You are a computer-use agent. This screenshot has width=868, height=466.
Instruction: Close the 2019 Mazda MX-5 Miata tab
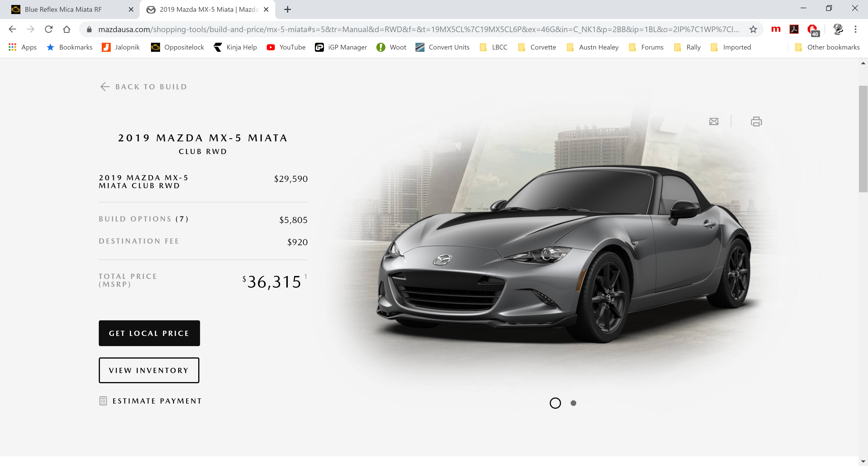266,10
